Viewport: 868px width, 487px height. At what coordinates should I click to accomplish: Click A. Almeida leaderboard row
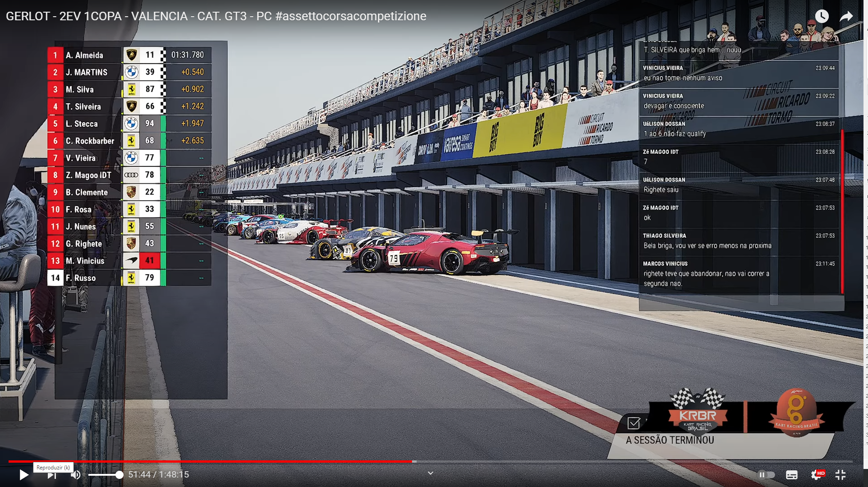(129, 55)
